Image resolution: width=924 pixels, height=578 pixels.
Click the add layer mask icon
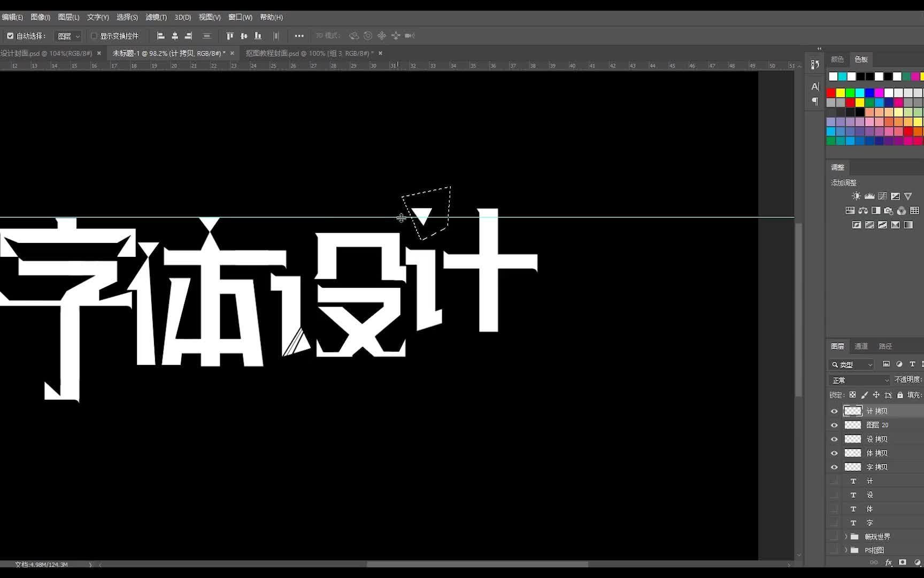pyautogui.click(x=901, y=562)
